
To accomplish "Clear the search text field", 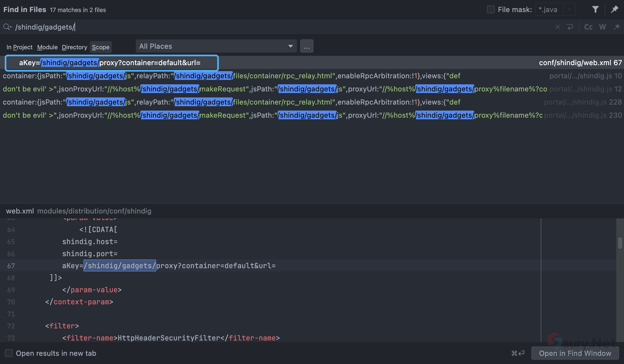I will pyautogui.click(x=557, y=27).
